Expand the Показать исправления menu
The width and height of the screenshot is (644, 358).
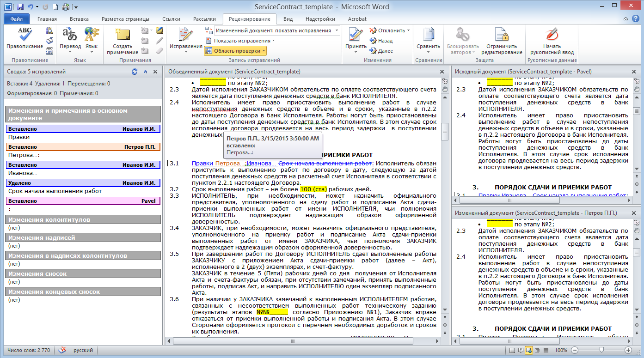point(244,41)
